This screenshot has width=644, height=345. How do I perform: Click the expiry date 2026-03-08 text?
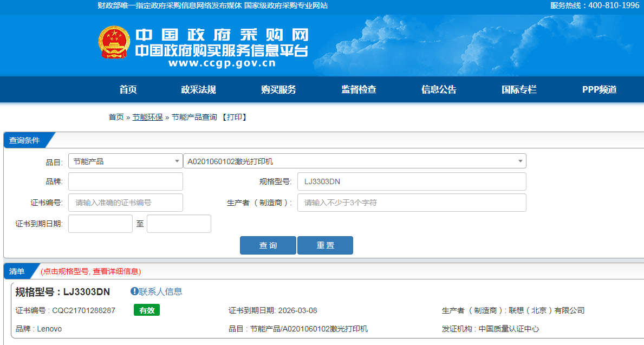[x=298, y=310]
